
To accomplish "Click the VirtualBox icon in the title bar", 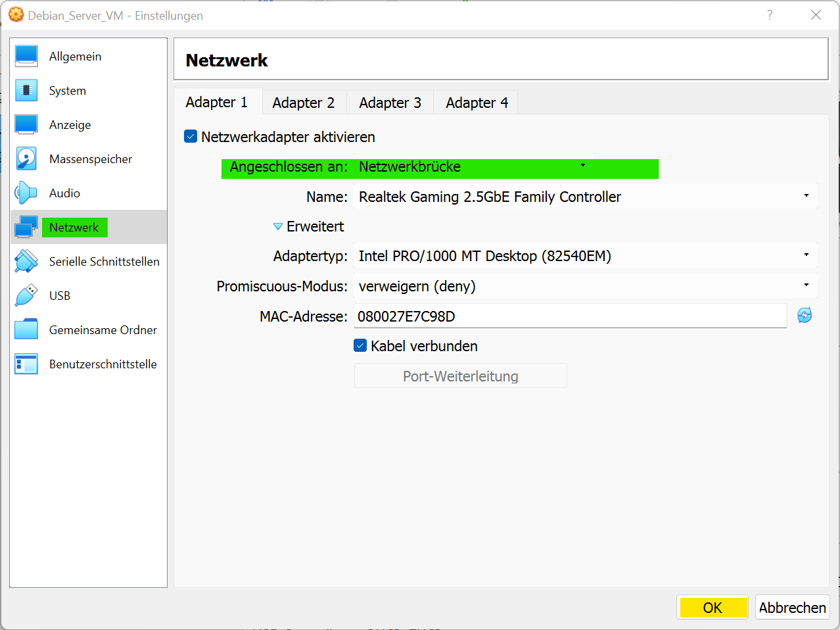I will (x=16, y=14).
